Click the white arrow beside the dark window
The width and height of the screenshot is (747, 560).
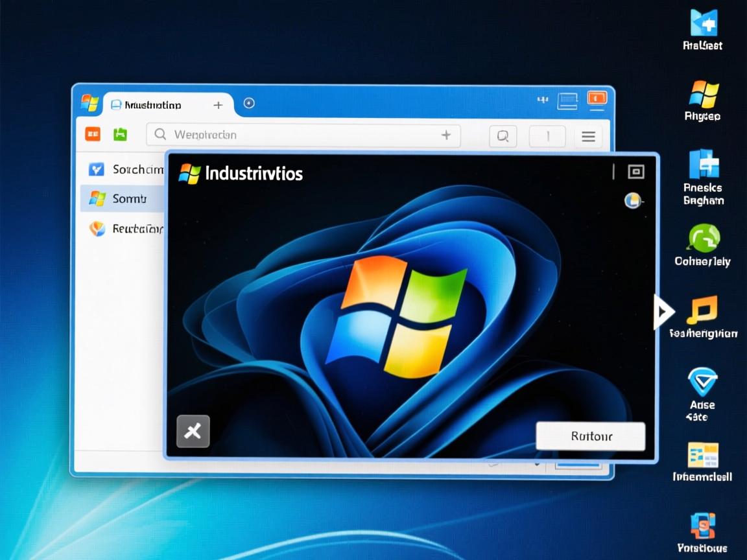coord(663,314)
